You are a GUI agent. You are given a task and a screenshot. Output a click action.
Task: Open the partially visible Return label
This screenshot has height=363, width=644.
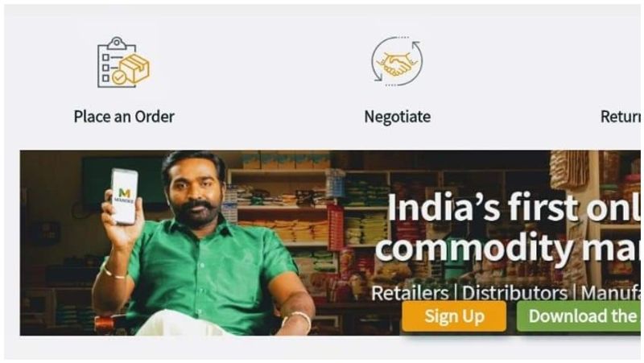tap(620, 117)
